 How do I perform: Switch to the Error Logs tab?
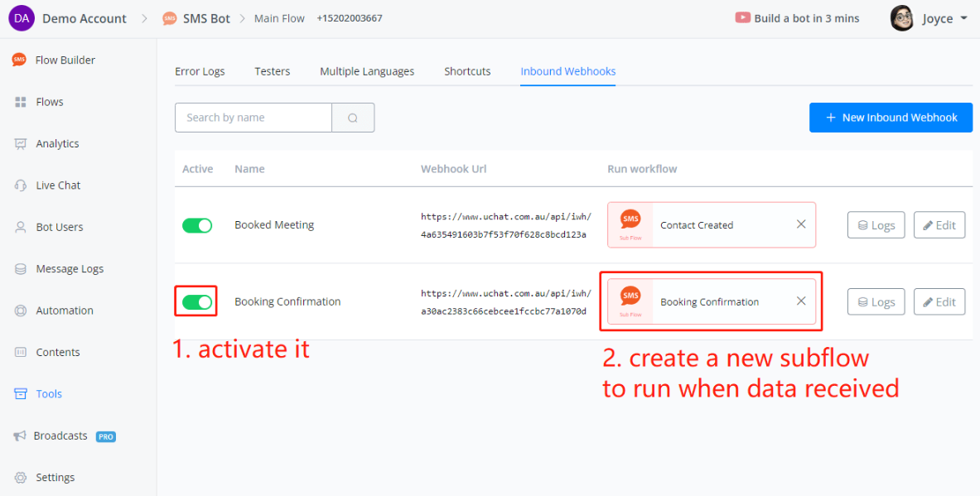(200, 71)
